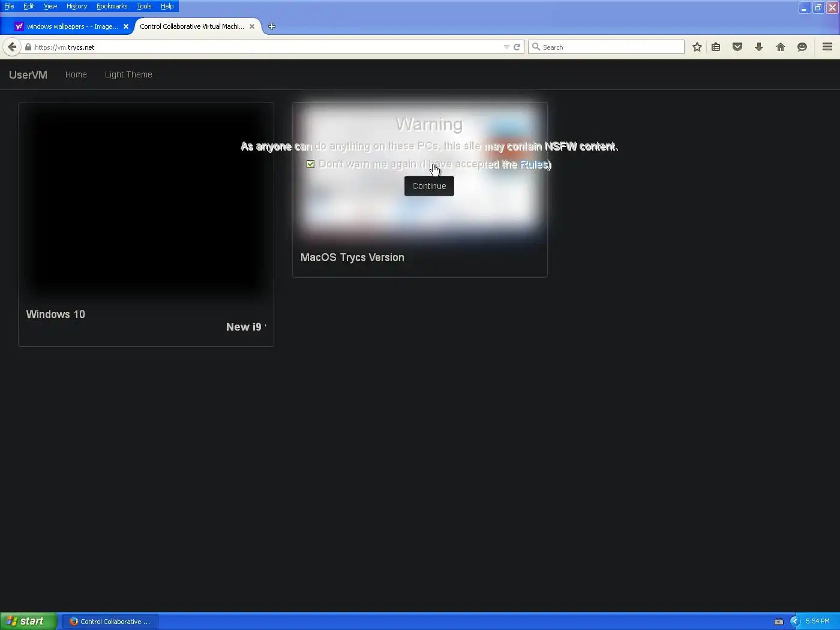Close the Control Collaborative Virtual Machines tab
The height and width of the screenshot is (630, 840).
point(252,26)
